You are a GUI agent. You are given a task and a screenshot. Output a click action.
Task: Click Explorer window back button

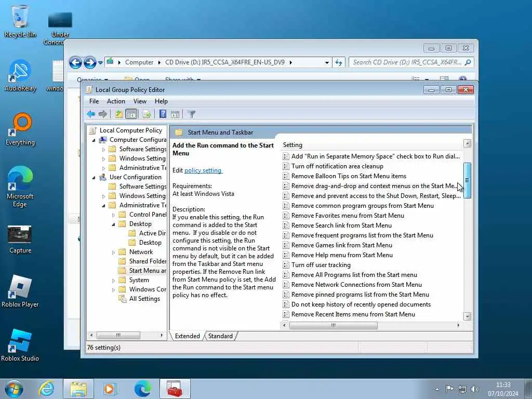tap(75, 62)
